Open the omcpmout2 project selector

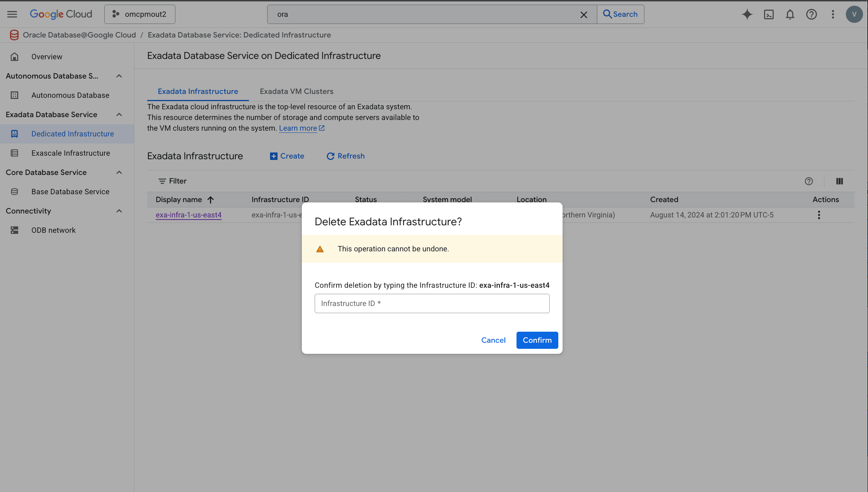pos(140,14)
